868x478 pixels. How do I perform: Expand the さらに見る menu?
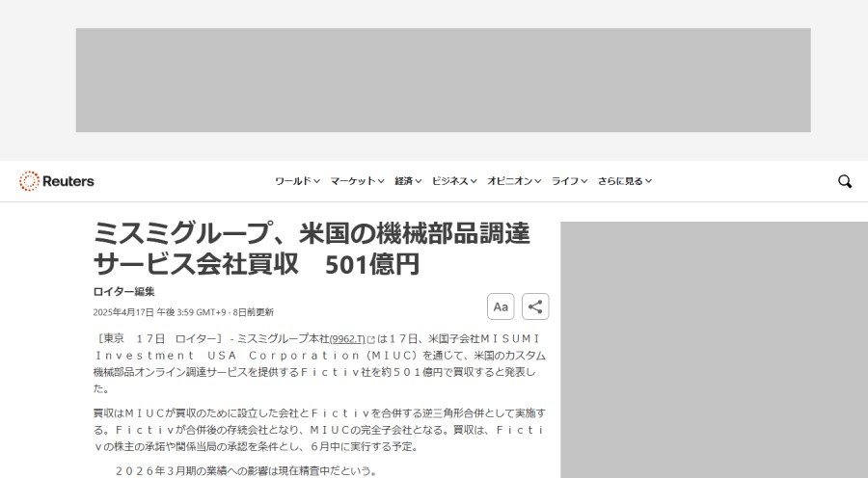point(624,181)
